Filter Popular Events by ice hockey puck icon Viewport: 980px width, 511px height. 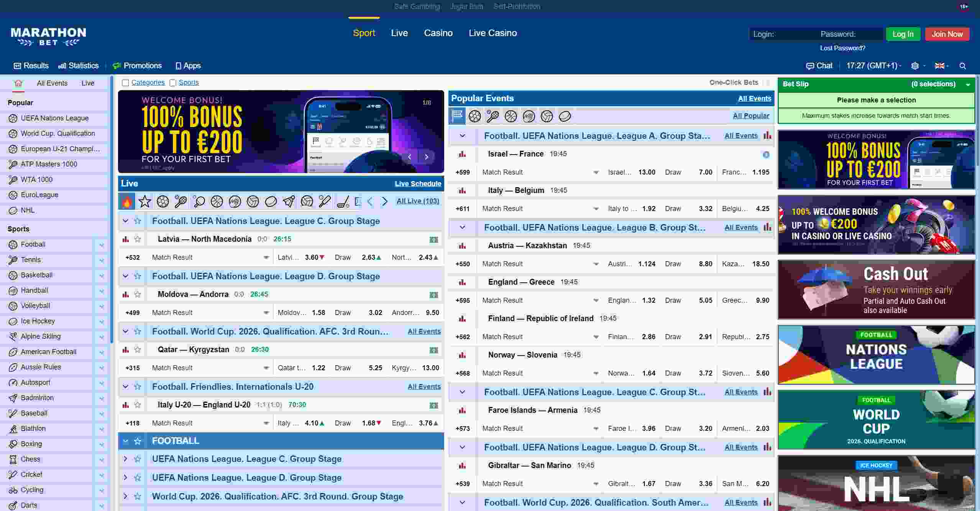coord(565,116)
